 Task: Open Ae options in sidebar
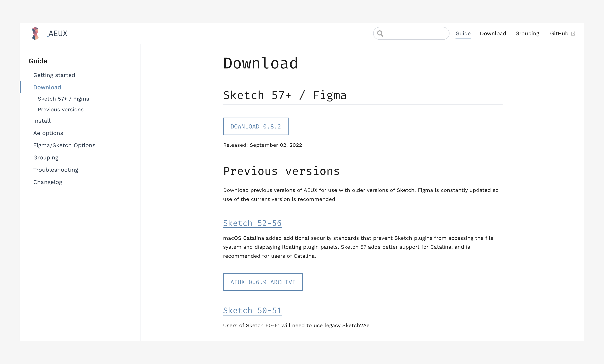pyautogui.click(x=48, y=133)
